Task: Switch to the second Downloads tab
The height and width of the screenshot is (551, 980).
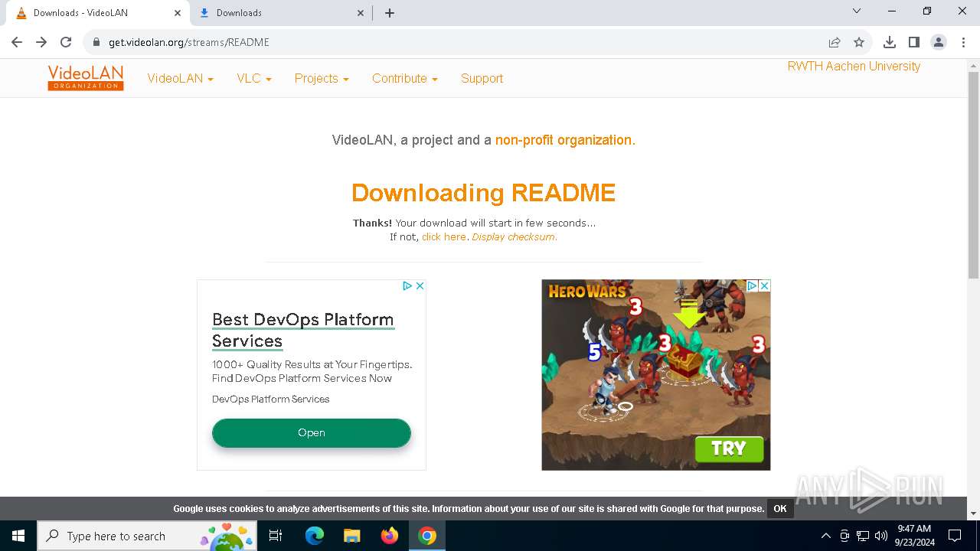Action: [280, 13]
